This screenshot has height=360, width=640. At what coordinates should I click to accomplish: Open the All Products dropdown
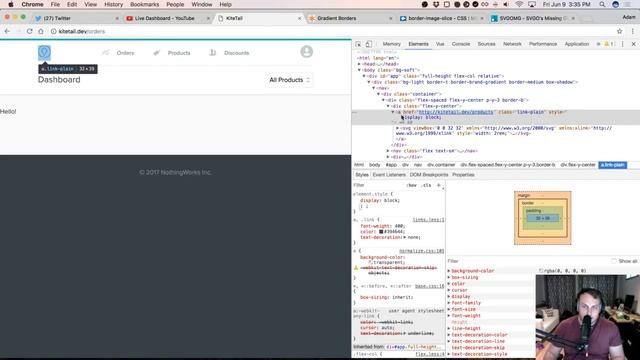[289, 80]
